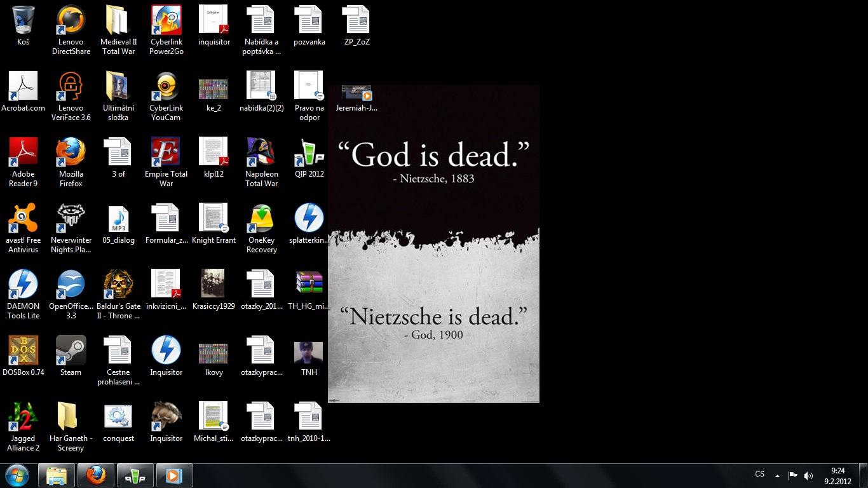Click the taskbar clock showing 9:24
This screenshot has height=488, width=868.
click(838, 475)
